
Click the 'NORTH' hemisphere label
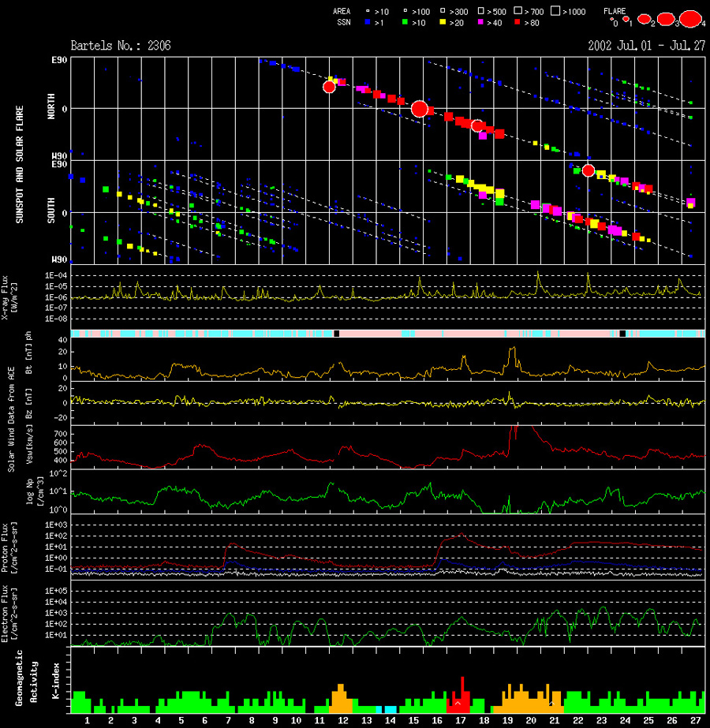(51, 106)
